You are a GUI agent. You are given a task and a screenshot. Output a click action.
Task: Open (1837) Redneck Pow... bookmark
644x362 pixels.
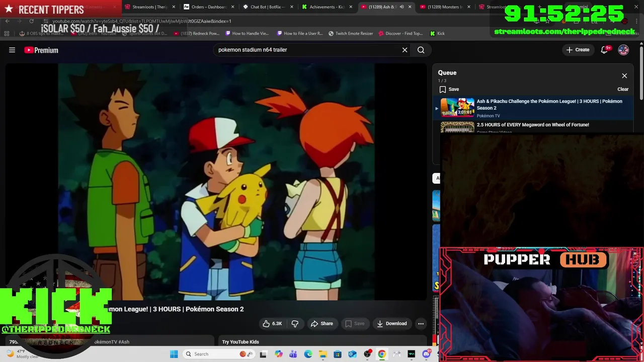pyautogui.click(x=196, y=34)
